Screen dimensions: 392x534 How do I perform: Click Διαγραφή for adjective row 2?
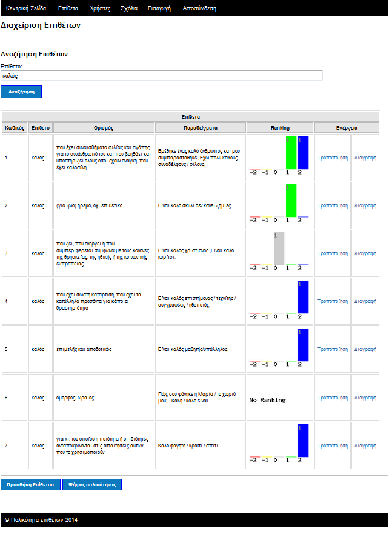365,205
